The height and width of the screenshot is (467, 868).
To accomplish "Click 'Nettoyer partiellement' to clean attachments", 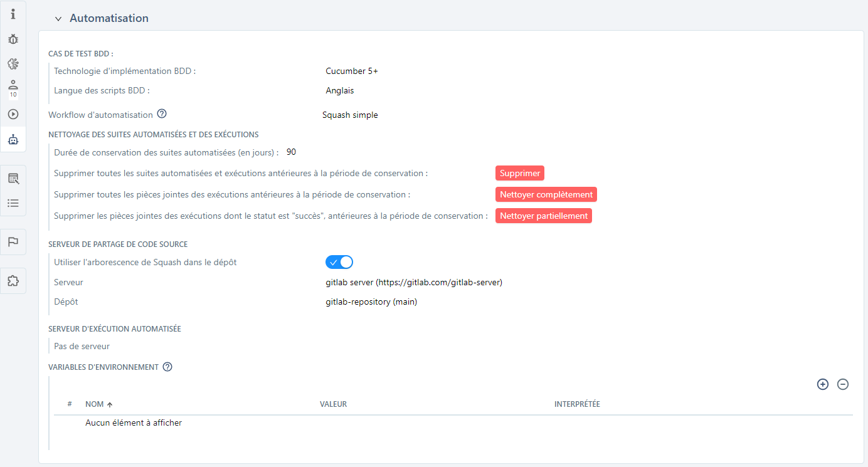I will pos(543,215).
